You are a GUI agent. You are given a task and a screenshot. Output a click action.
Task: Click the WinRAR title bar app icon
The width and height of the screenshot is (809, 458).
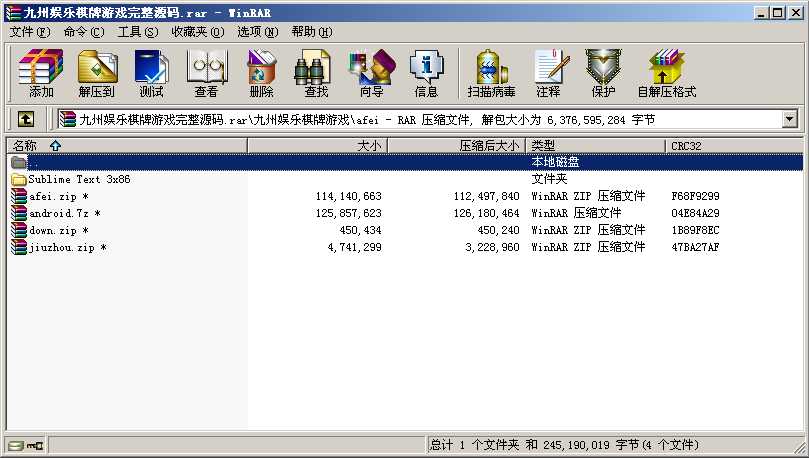click(x=13, y=12)
